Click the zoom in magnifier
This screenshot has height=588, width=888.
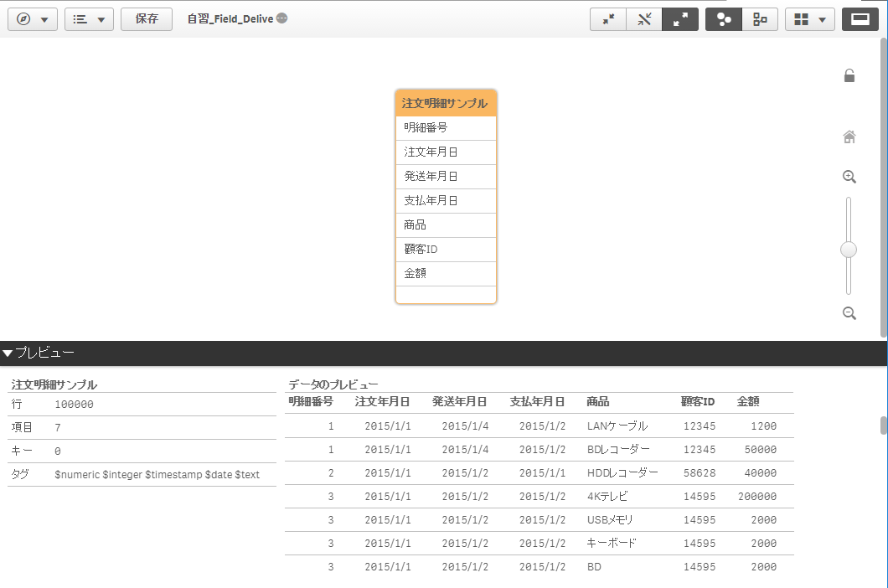pyautogui.click(x=849, y=177)
